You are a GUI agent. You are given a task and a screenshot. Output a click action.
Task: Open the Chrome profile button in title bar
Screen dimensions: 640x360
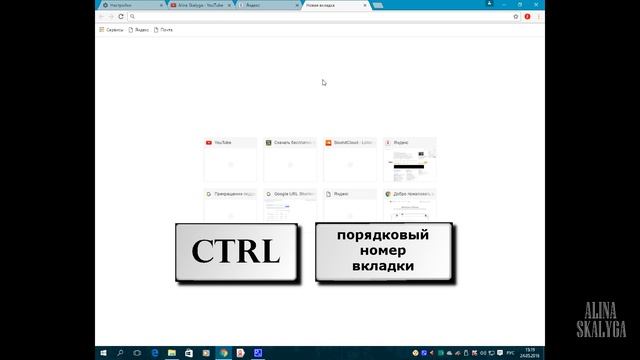pyautogui.click(x=489, y=4)
